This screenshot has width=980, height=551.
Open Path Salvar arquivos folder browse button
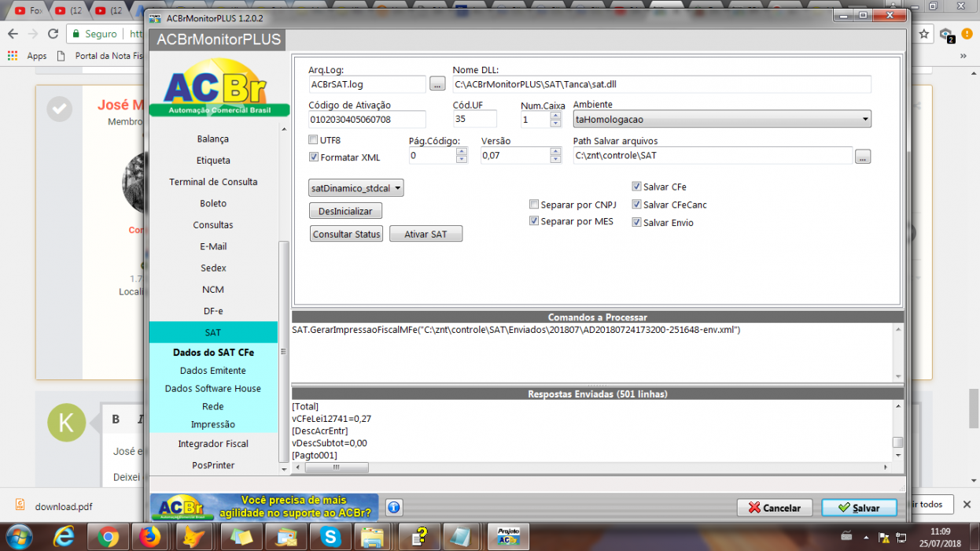[863, 156]
